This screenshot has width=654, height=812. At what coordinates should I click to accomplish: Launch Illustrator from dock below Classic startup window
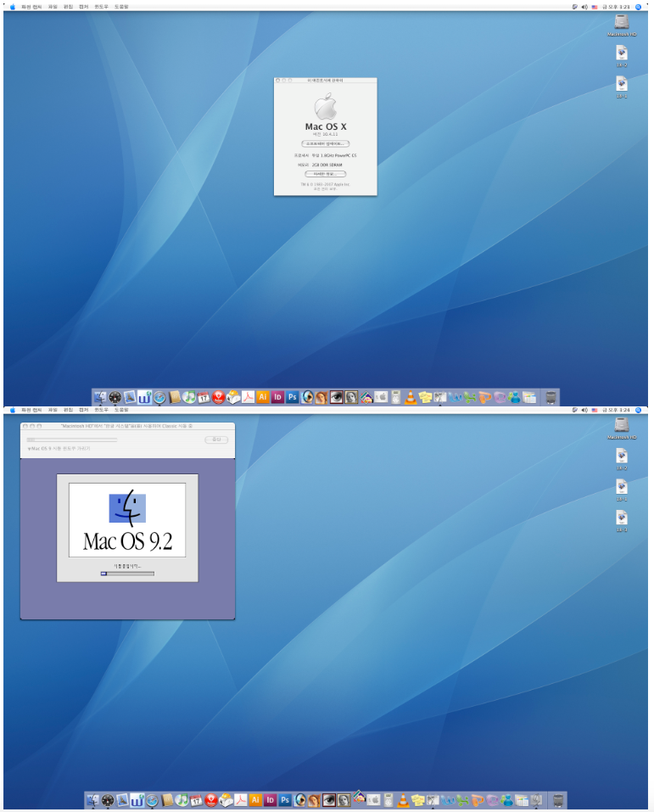pos(255,800)
